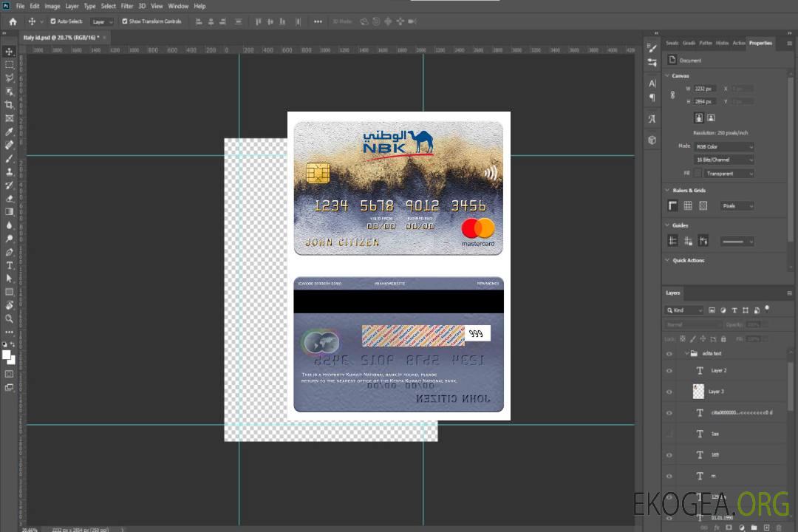This screenshot has width=798, height=532.
Task: Open the layer filter Kind dropdown
Action: coord(684,310)
